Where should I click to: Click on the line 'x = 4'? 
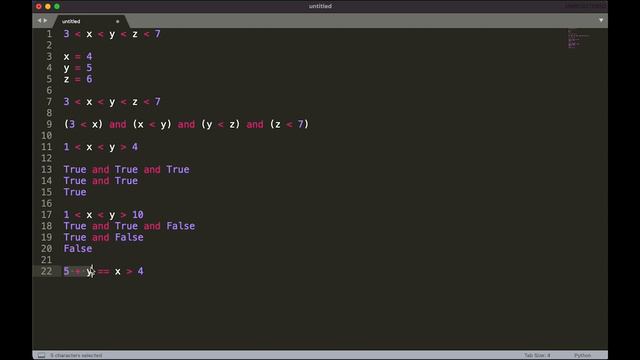click(x=78, y=57)
